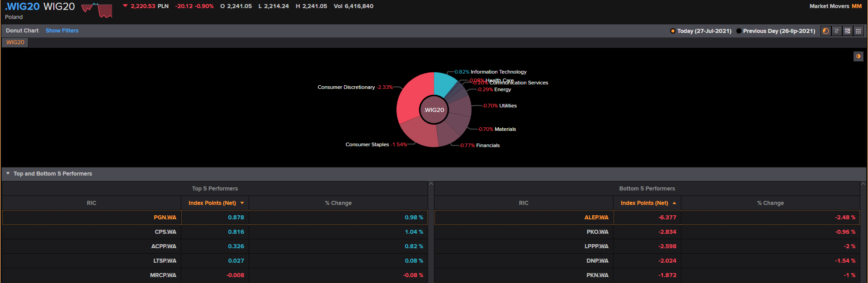Image resolution: width=868 pixels, height=283 pixels.
Task: Open the table grid view icon
Action: [858, 31]
